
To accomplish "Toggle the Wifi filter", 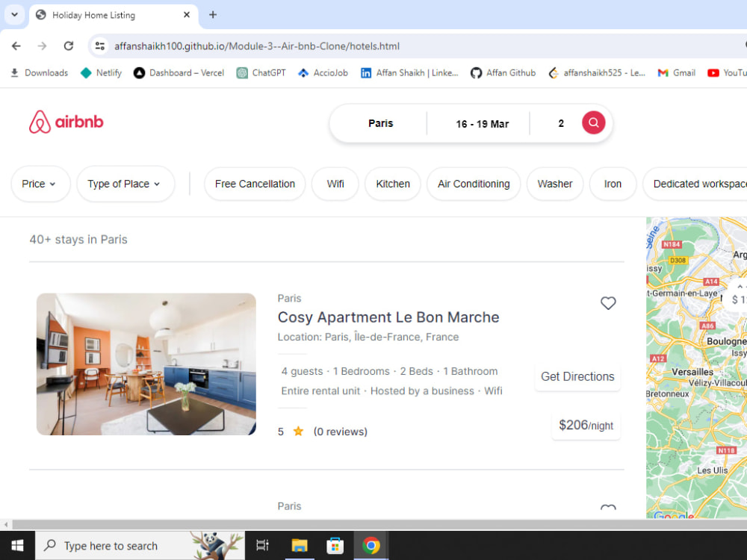I will [x=335, y=184].
